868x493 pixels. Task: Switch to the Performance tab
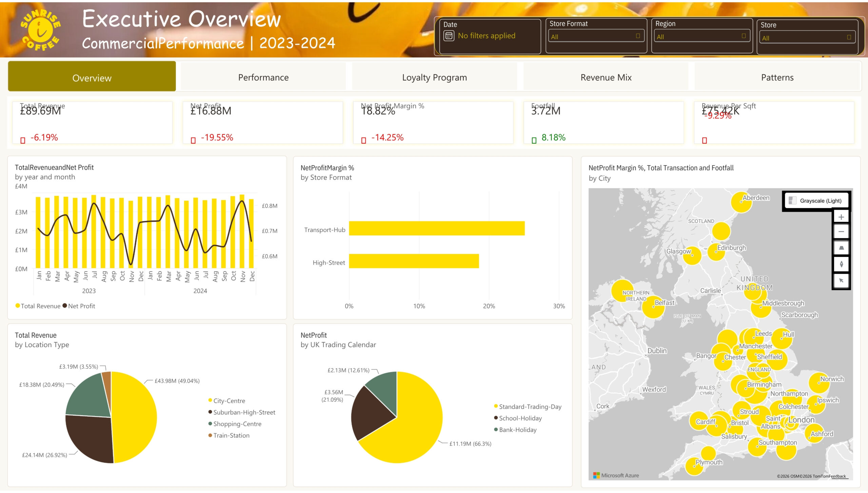point(263,77)
